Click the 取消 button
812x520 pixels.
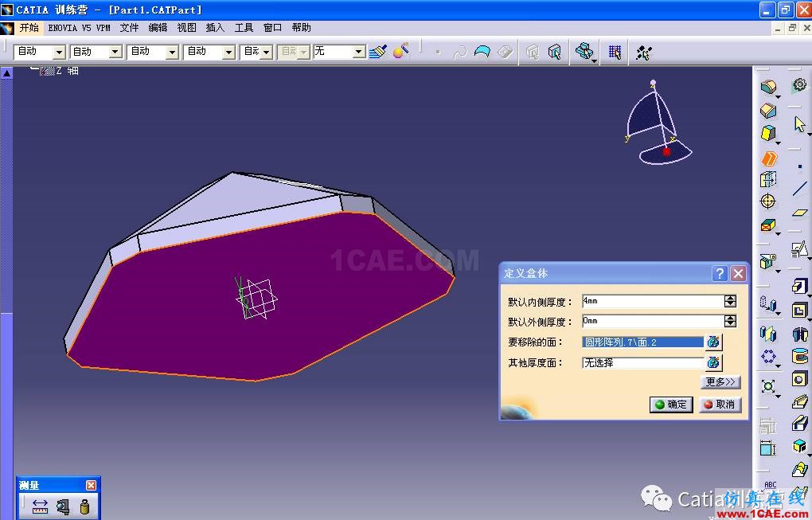720,405
